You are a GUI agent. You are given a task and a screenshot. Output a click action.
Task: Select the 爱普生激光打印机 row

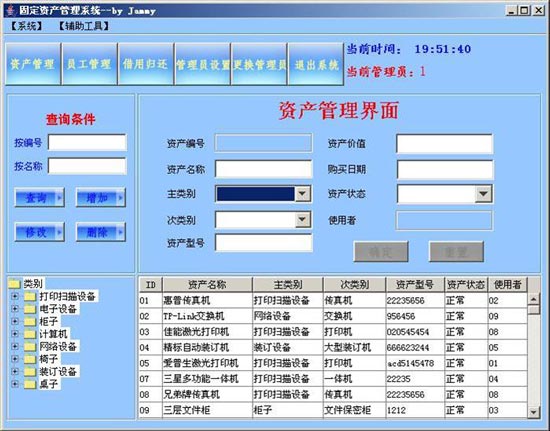point(333,363)
